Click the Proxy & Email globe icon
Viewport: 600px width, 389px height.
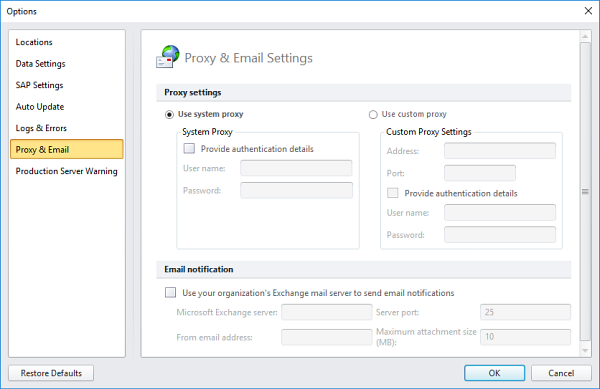click(x=168, y=57)
